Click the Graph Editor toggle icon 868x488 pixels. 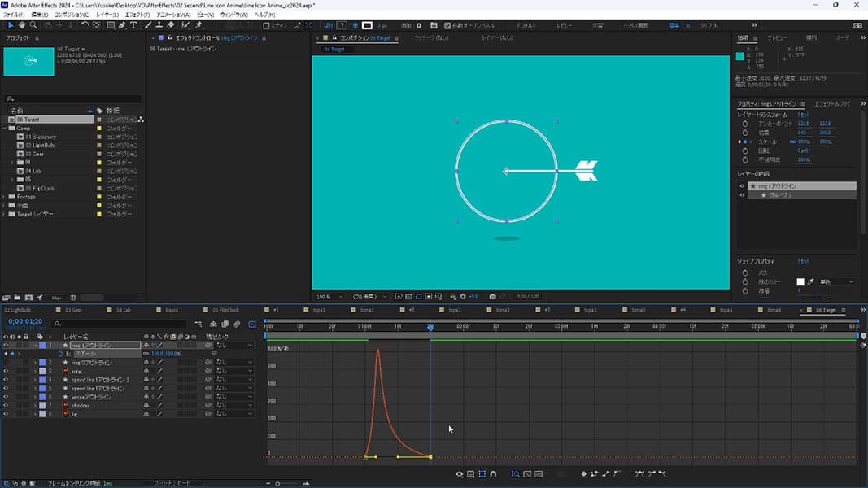tap(252, 325)
